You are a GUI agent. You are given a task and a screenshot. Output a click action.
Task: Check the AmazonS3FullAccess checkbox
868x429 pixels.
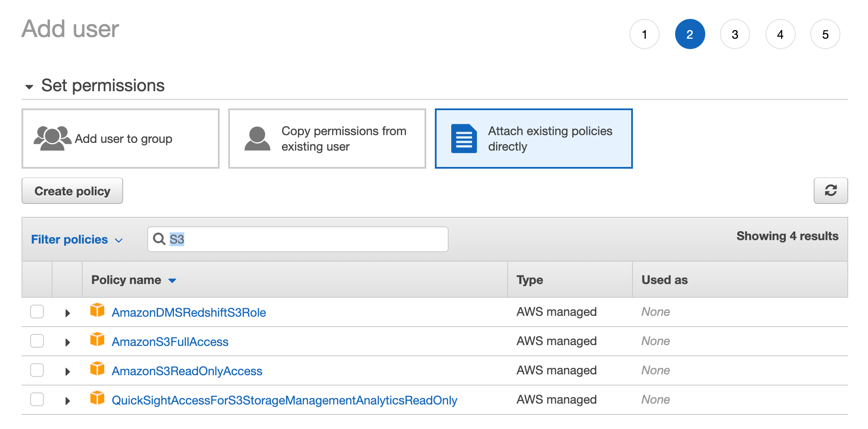pyautogui.click(x=37, y=340)
